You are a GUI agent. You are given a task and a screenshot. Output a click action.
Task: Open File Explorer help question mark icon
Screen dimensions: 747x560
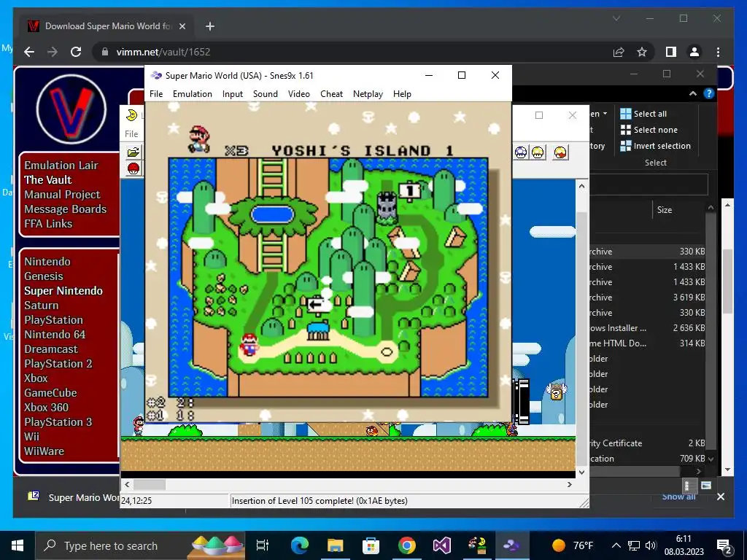click(709, 94)
